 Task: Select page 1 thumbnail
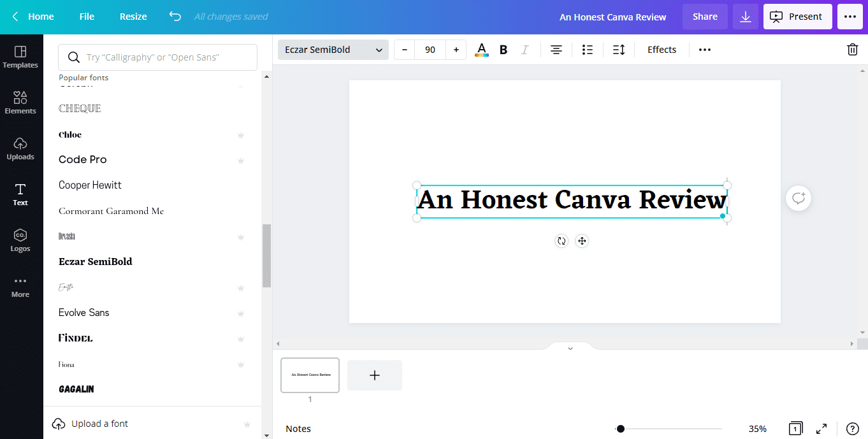point(310,375)
